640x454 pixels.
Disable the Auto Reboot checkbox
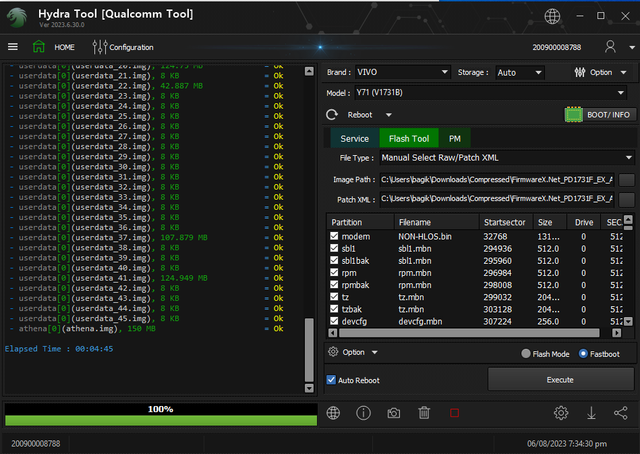point(331,380)
